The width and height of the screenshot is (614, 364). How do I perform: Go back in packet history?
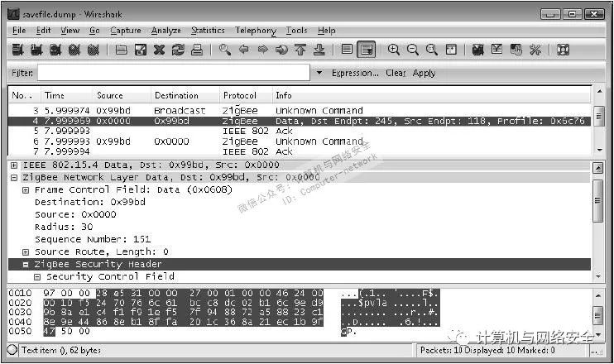coord(243,50)
